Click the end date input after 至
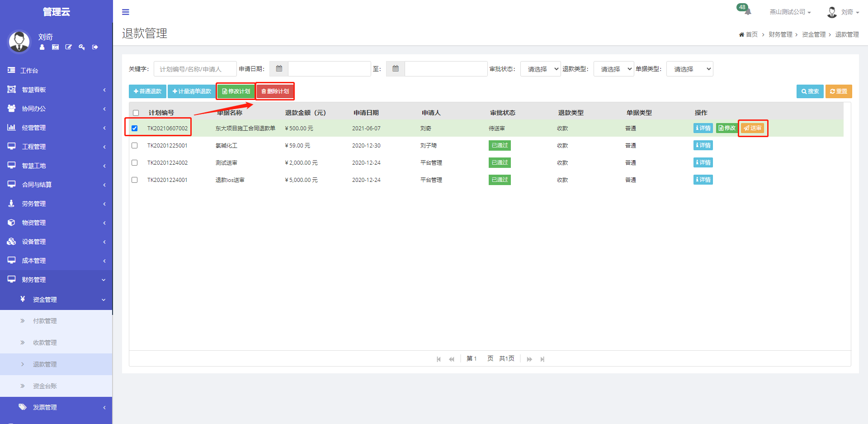868x424 pixels. coord(446,69)
